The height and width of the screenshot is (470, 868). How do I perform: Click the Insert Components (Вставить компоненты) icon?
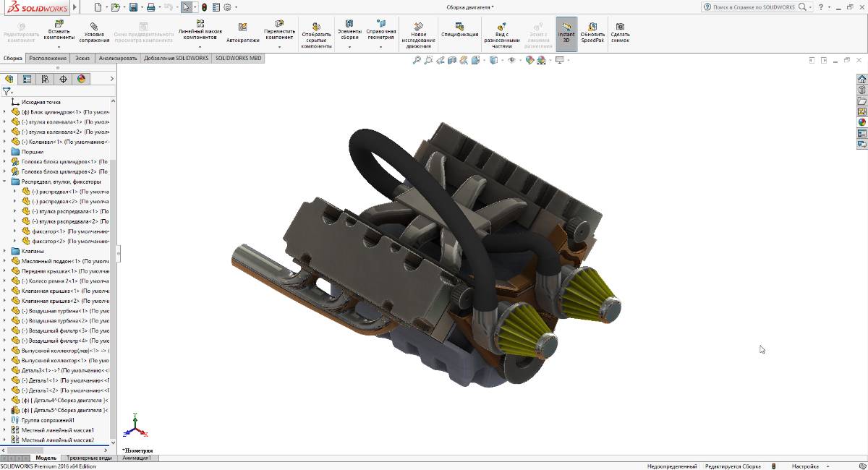59,25
